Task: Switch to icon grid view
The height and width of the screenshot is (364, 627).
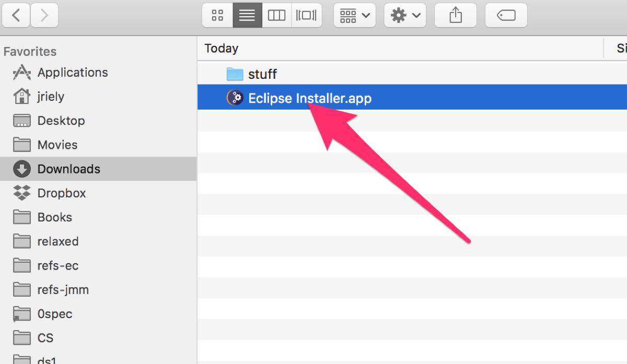Action: coord(217,15)
